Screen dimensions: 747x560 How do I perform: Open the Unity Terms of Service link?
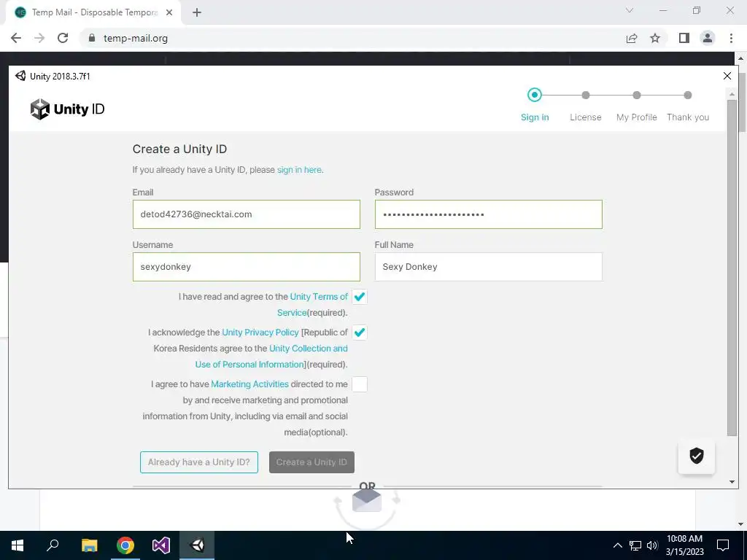click(x=312, y=304)
